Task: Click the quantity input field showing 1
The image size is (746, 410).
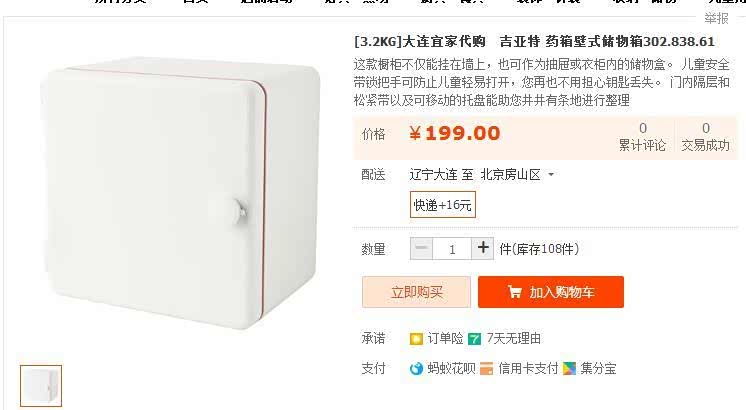Action: 452,249
